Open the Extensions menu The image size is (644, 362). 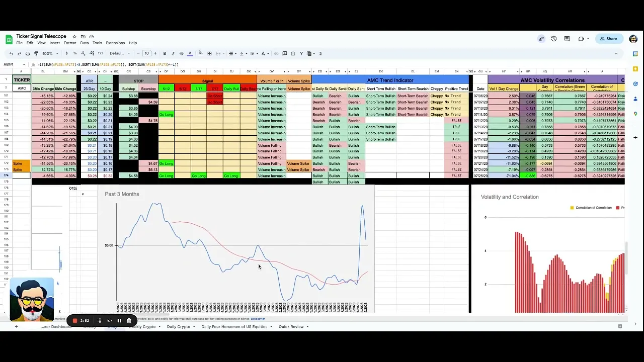point(115,43)
